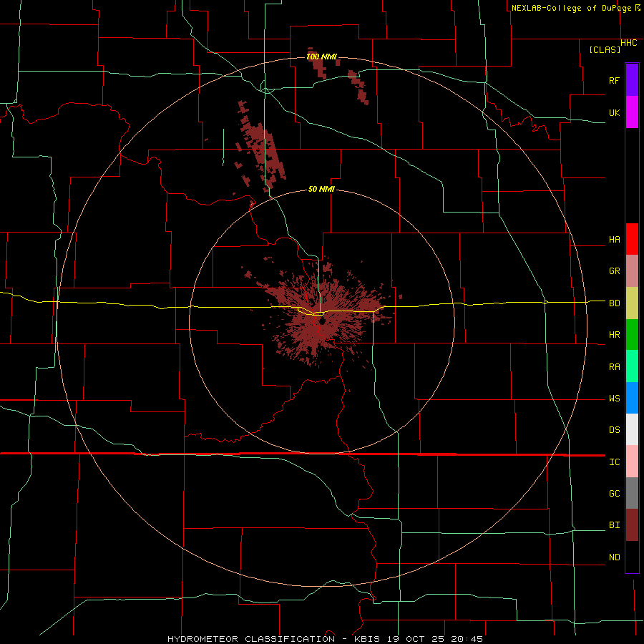Click the '20:45' timestamp text
This screenshot has width=644, height=644.
click(x=466, y=639)
